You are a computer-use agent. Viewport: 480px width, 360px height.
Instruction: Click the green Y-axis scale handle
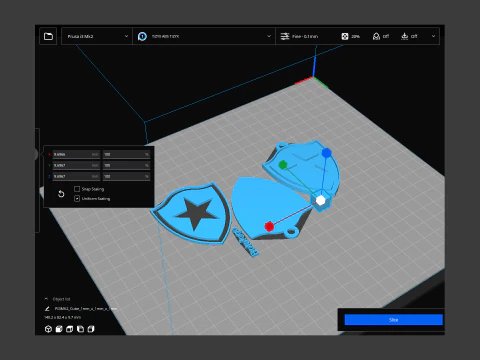click(283, 165)
